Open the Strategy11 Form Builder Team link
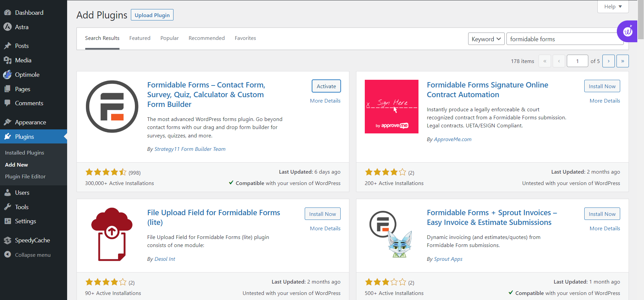 pyautogui.click(x=190, y=149)
